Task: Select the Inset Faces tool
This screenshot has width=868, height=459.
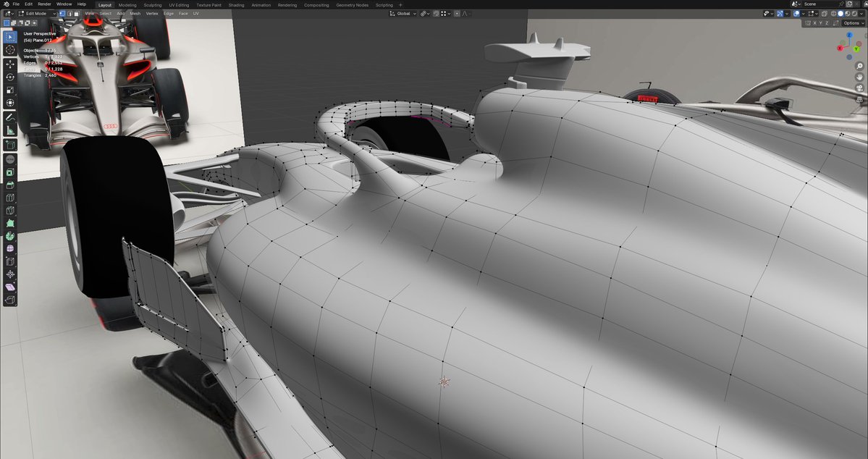Action: (x=10, y=172)
